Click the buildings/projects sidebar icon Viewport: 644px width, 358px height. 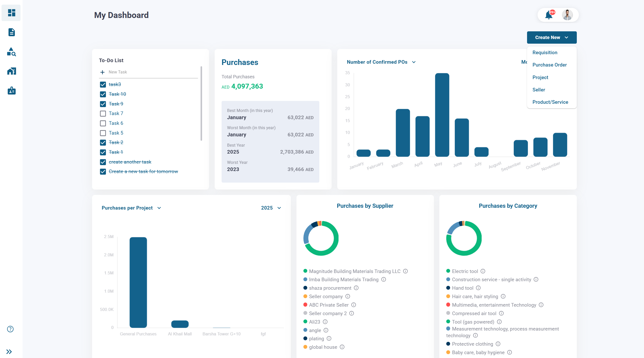click(x=11, y=71)
